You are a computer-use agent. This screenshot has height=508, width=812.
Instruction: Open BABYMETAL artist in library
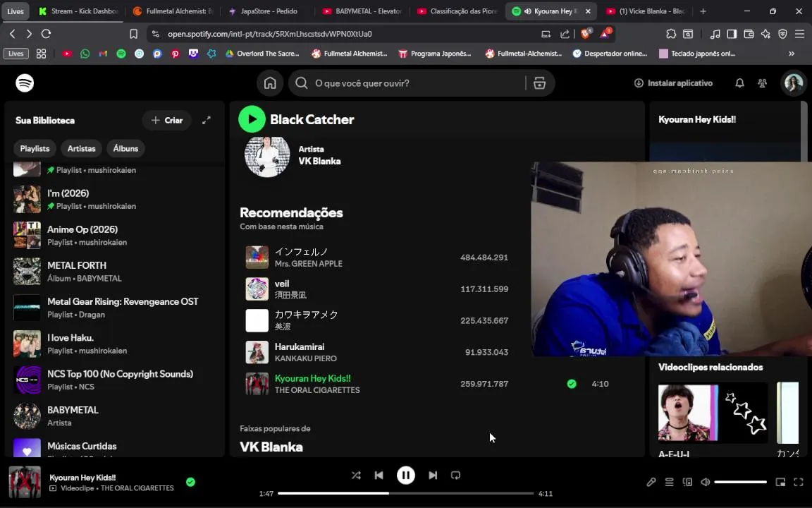[x=115, y=416]
